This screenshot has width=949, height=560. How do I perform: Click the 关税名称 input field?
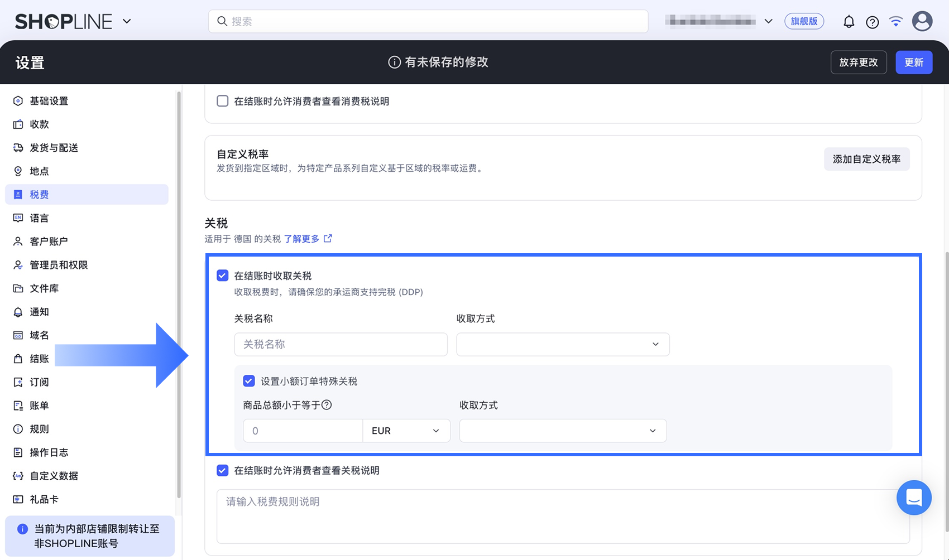tap(341, 344)
